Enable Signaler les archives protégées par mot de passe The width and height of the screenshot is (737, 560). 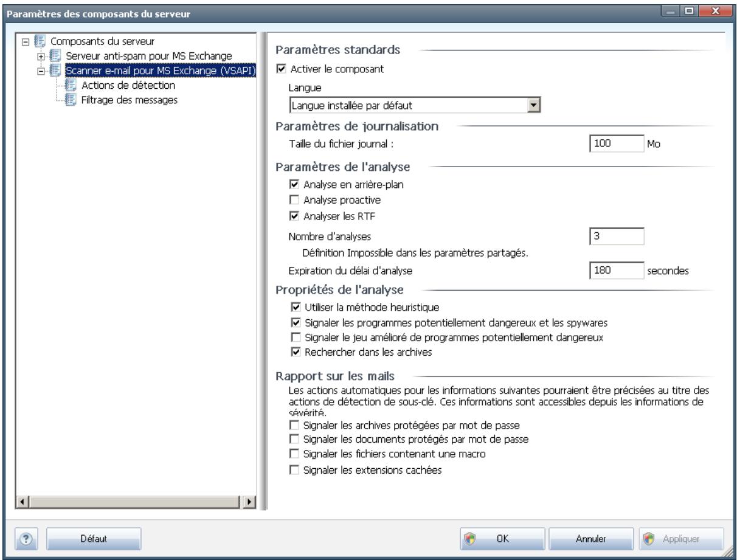point(295,424)
